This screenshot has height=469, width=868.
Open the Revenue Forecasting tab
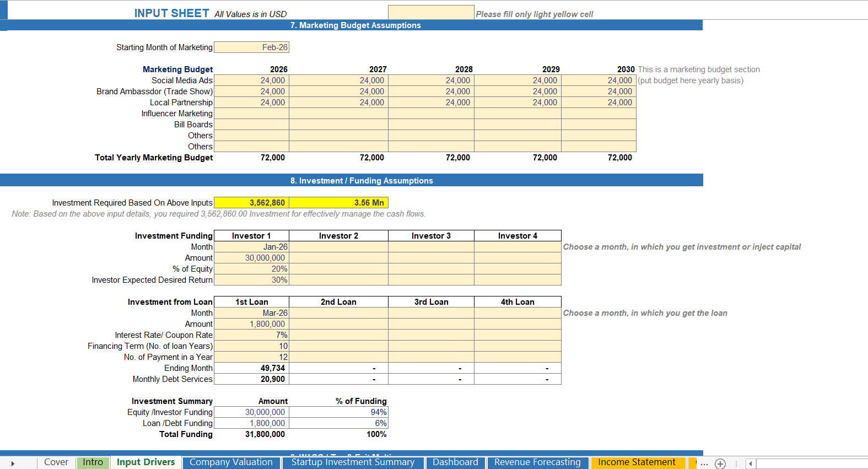pyautogui.click(x=537, y=462)
